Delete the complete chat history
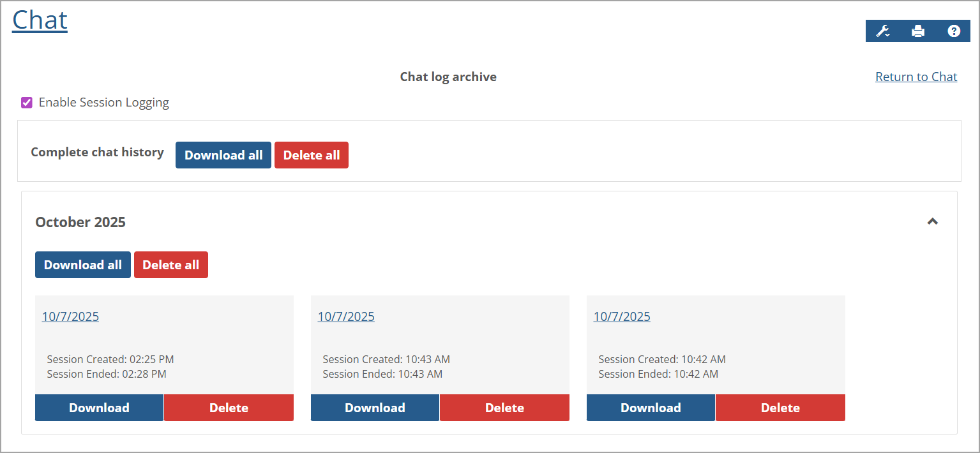The image size is (980, 453). pyautogui.click(x=311, y=154)
